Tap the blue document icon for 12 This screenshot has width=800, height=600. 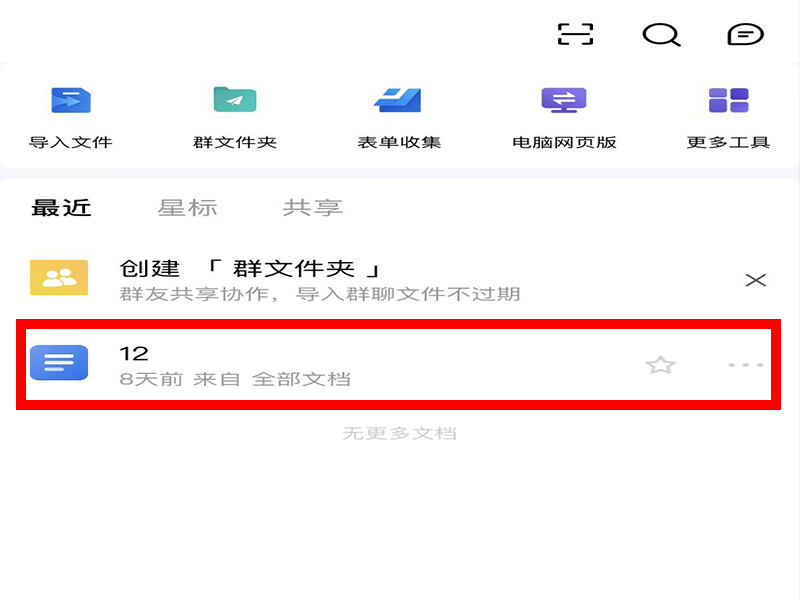[x=59, y=363]
